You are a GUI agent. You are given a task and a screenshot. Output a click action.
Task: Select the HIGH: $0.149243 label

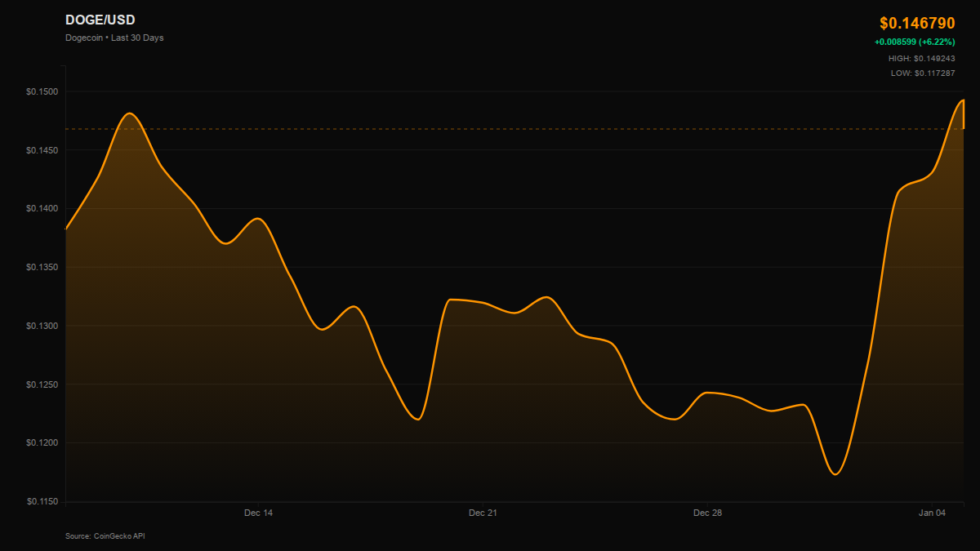click(921, 59)
